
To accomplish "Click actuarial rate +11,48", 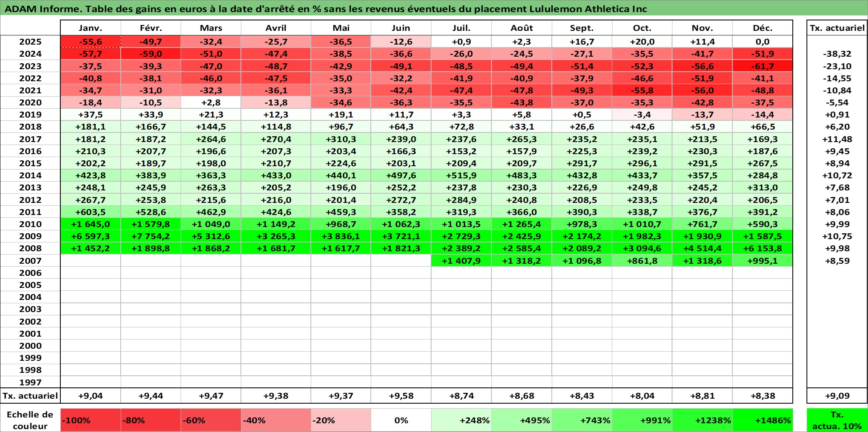I will [x=837, y=139].
